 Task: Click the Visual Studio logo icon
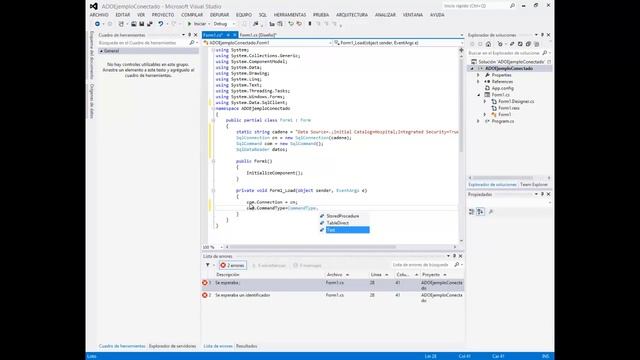[93, 6]
